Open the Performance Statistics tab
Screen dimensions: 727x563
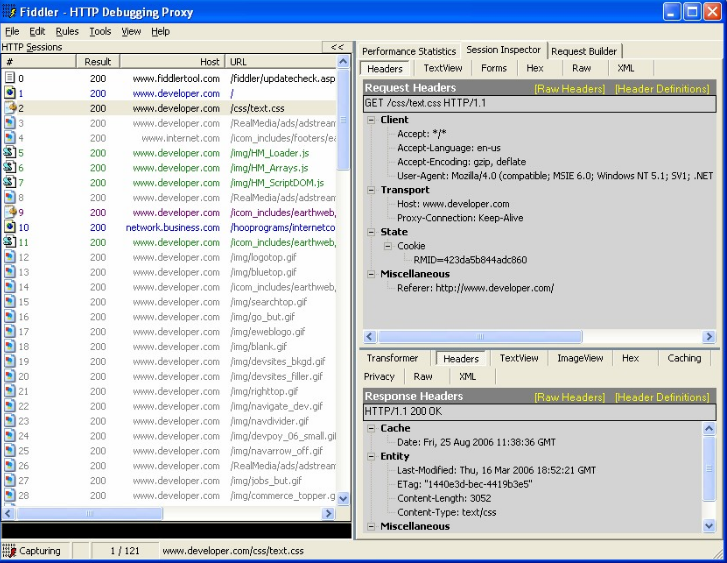pos(408,51)
